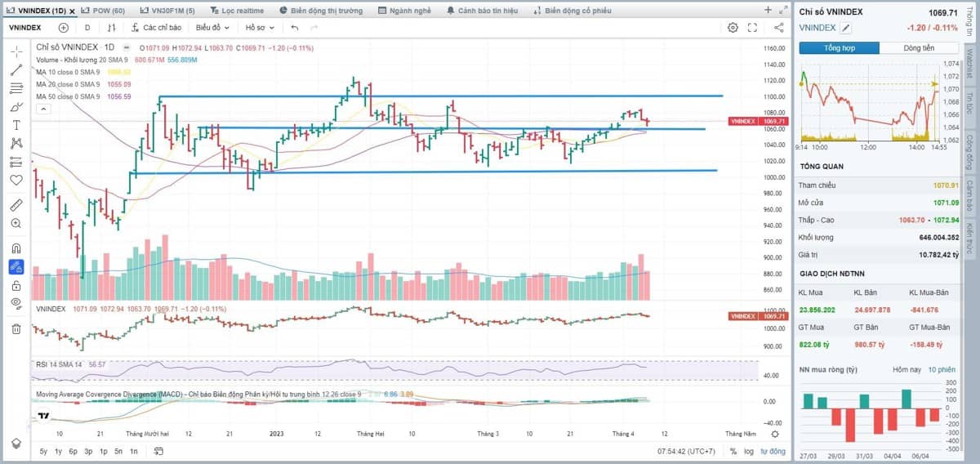Viewport: 980px width, 464px height.
Task: Set chart range to 5y
Action: 43,451
